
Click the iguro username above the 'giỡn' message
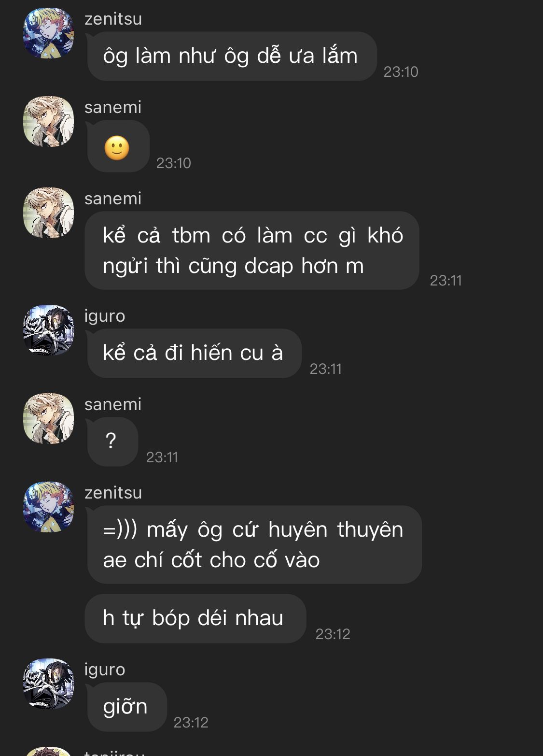click(105, 670)
